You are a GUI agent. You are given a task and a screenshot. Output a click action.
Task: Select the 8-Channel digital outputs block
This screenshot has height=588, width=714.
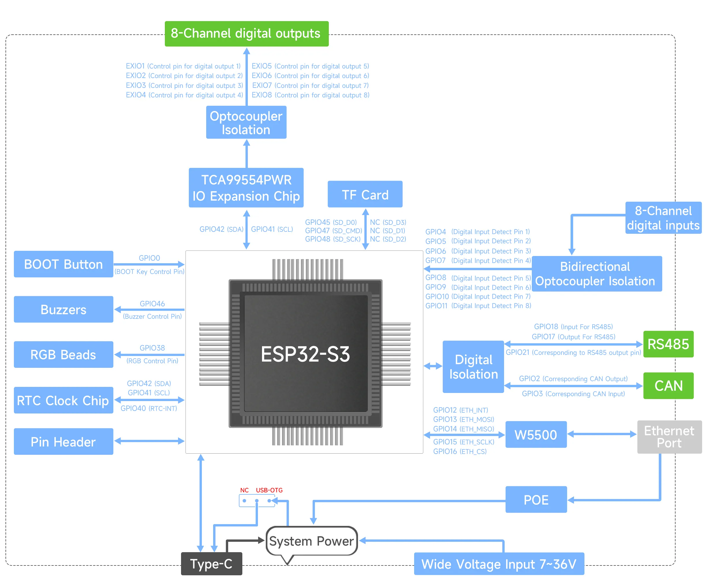246,34
